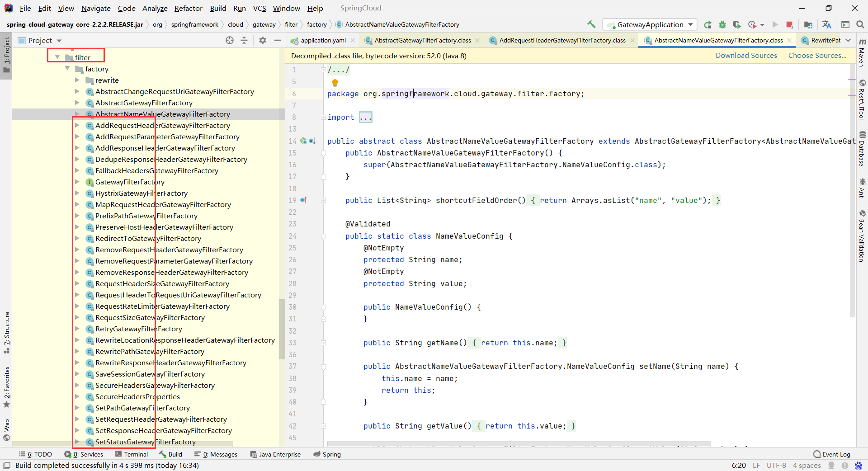Click the Translate icon in toolbar
Screen dimensions: 868x471
click(827, 24)
